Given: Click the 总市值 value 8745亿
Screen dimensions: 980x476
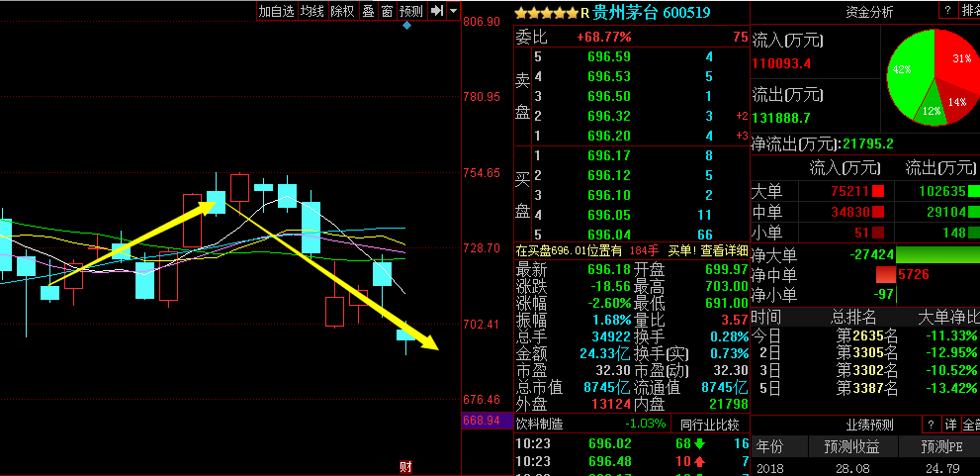Looking at the screenshot, I should point(607,387).
